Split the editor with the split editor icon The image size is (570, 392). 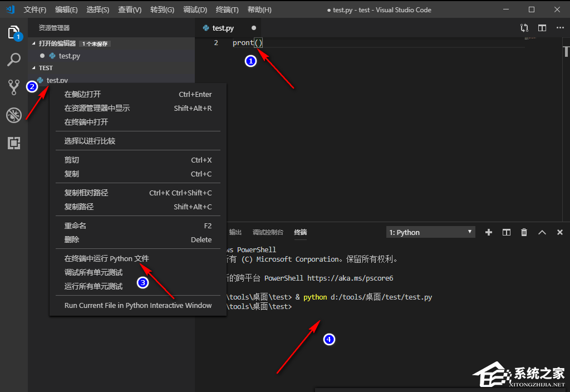pyautogui.click(x=542, y=27)
